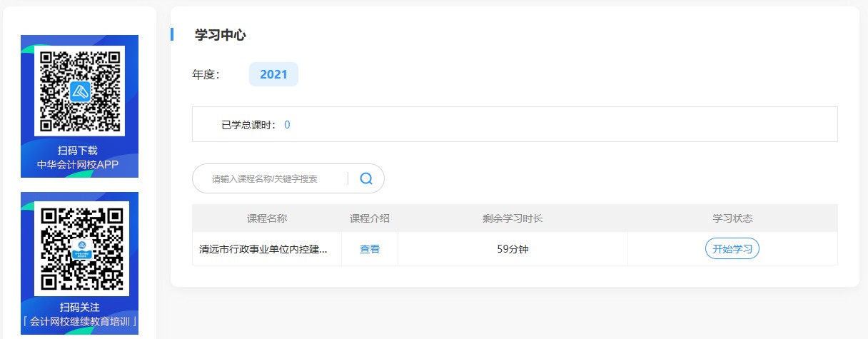Screen dimensions: 868x339
Task: Click the 中华会计网校APP download QR code
Action: [80, 91]
